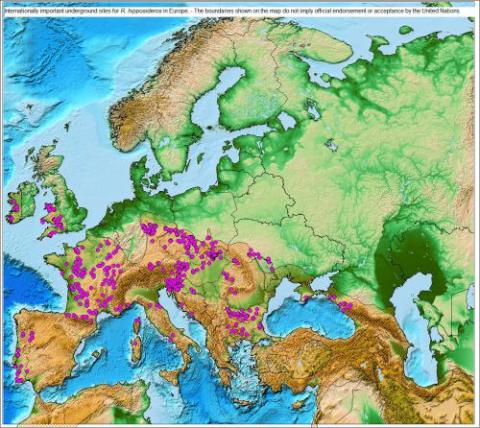Click the marker cluster east of Black Sea
The width and height of the screenshot is (480, 428).
coord(344,307)
